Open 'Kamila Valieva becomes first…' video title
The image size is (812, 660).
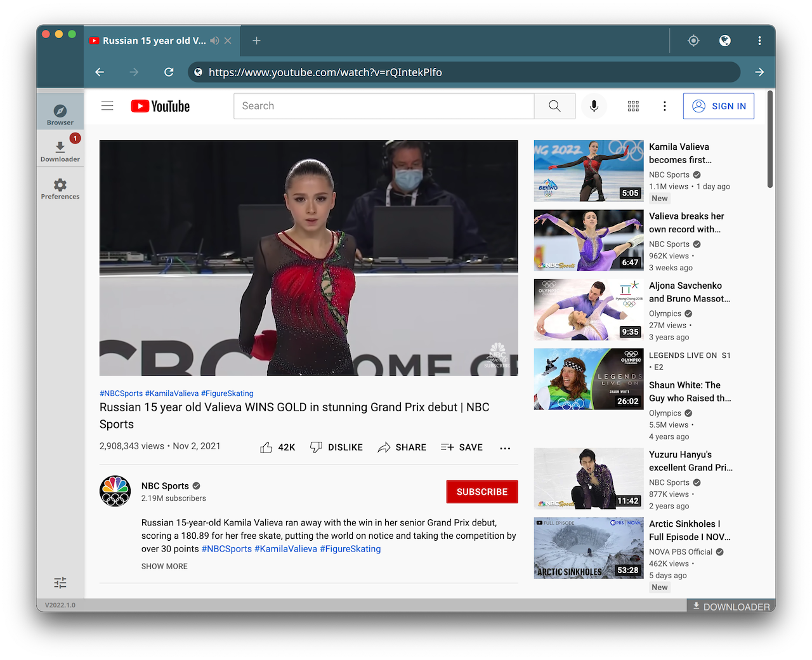pyautogui.click(x=680, y=154)
